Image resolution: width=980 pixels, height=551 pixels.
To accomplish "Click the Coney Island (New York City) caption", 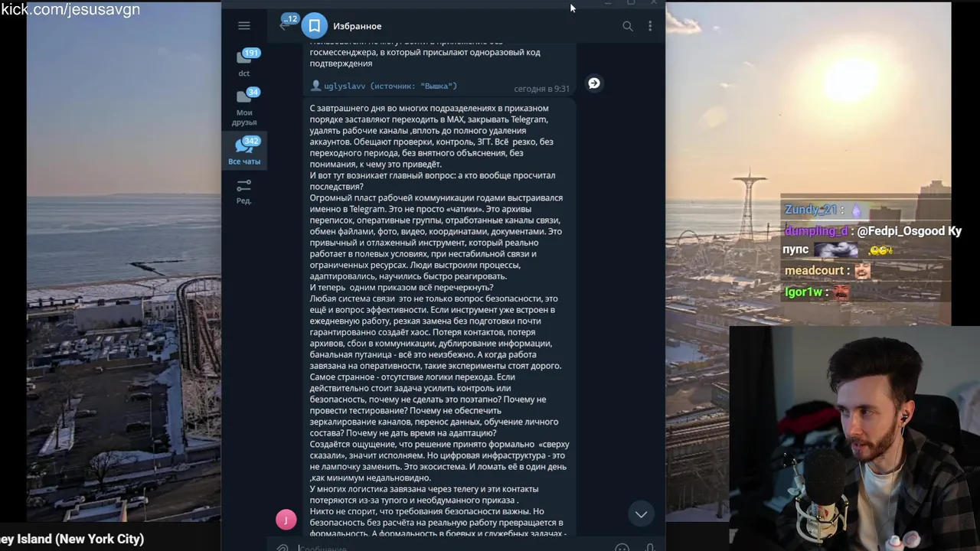I will pos(72,539).
